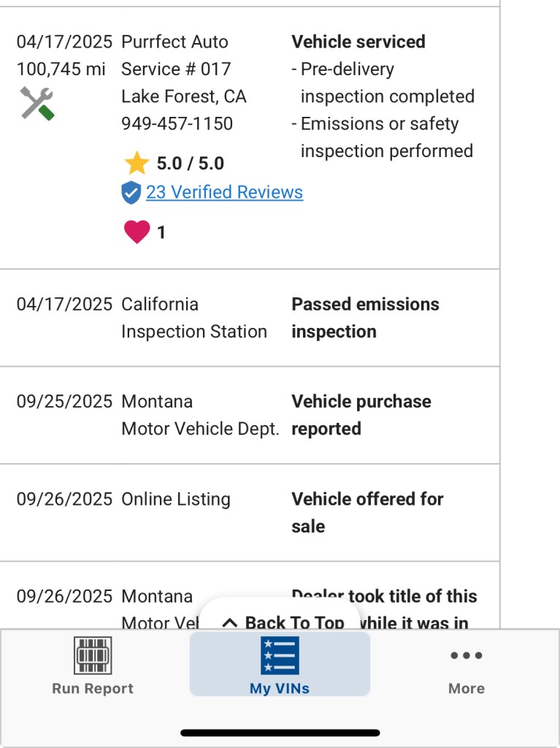Tap the 949-457-1150 phone number
This screenshot has height=748, width=560.
click(x=177, y=123)
